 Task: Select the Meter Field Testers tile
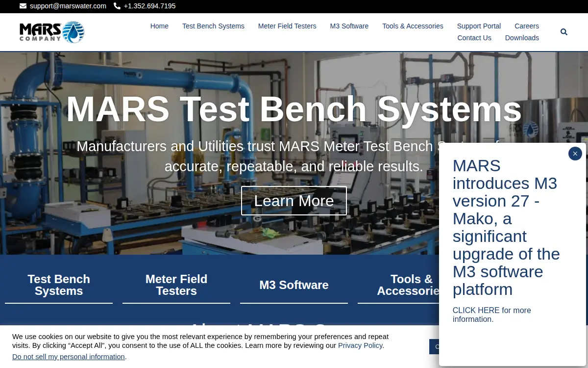[176, 285]
